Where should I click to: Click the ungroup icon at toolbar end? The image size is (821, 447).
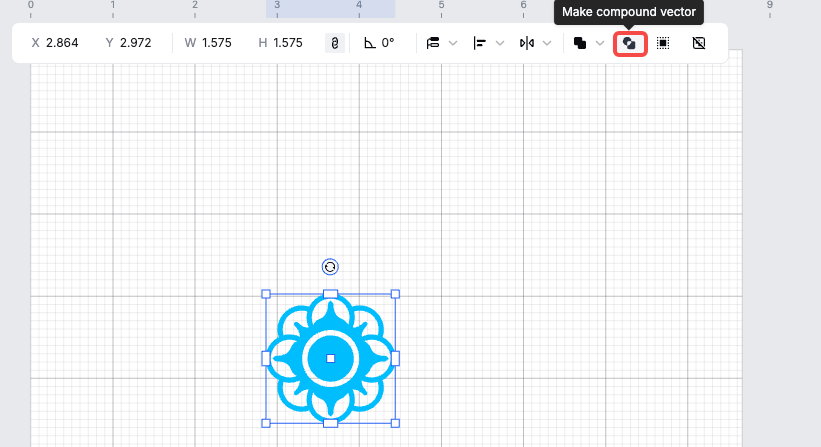click(x=699, y=43)
